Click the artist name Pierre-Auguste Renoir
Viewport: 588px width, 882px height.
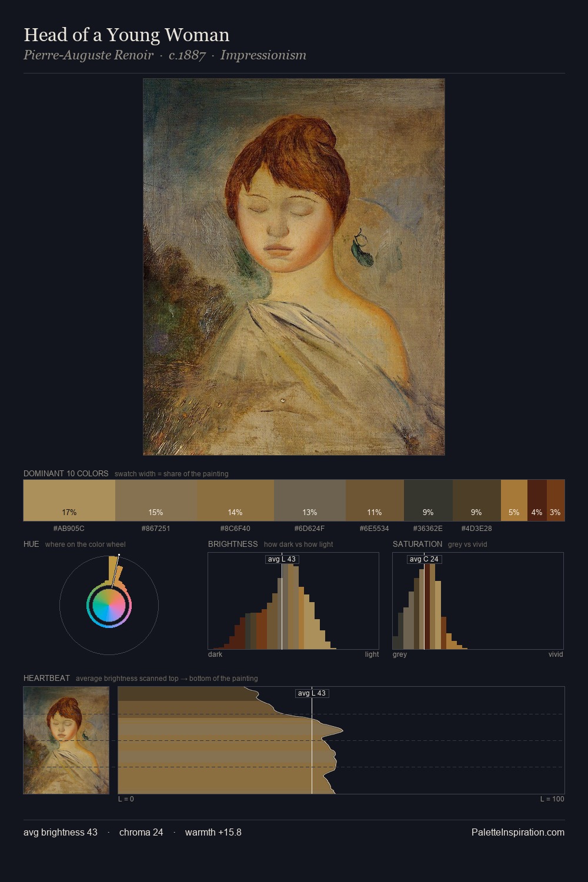[88, 55]
